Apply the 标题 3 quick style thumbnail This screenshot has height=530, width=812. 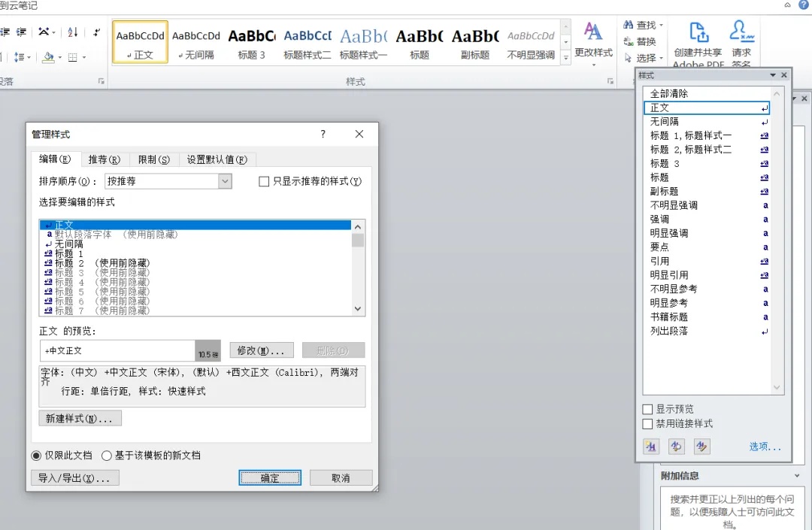click(x=252, y=43)
